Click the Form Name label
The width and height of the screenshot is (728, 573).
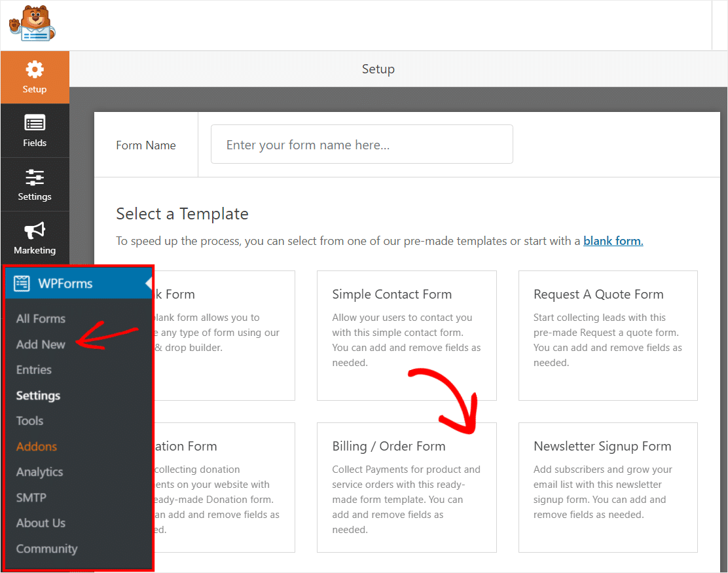click(x=146, y=145)
